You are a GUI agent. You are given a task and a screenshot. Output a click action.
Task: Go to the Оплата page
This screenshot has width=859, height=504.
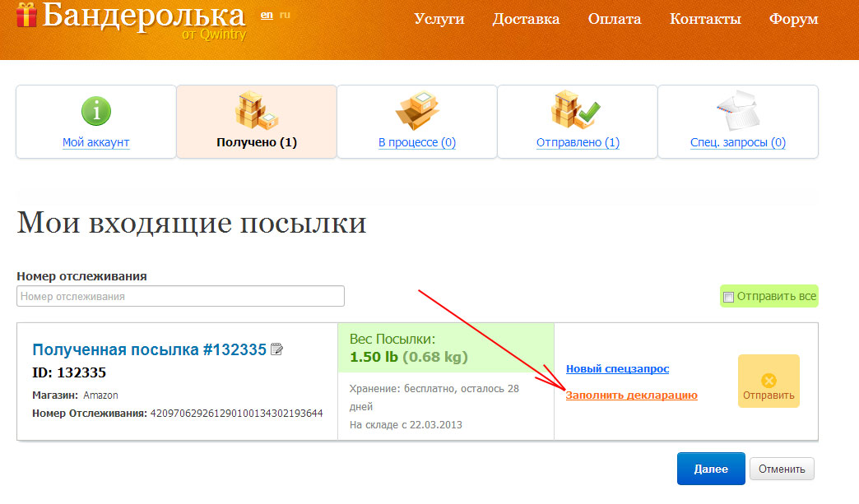point(615,19)
